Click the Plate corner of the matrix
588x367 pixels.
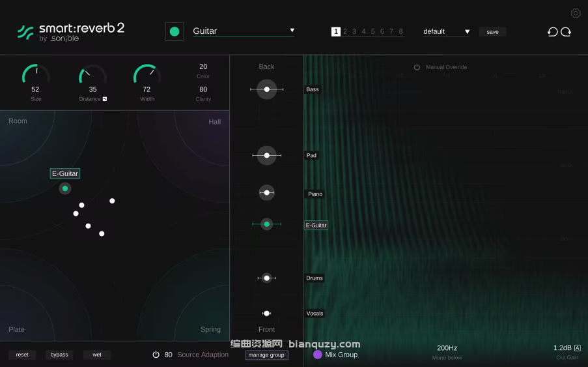pyautogui.click(x=16, y=329)
